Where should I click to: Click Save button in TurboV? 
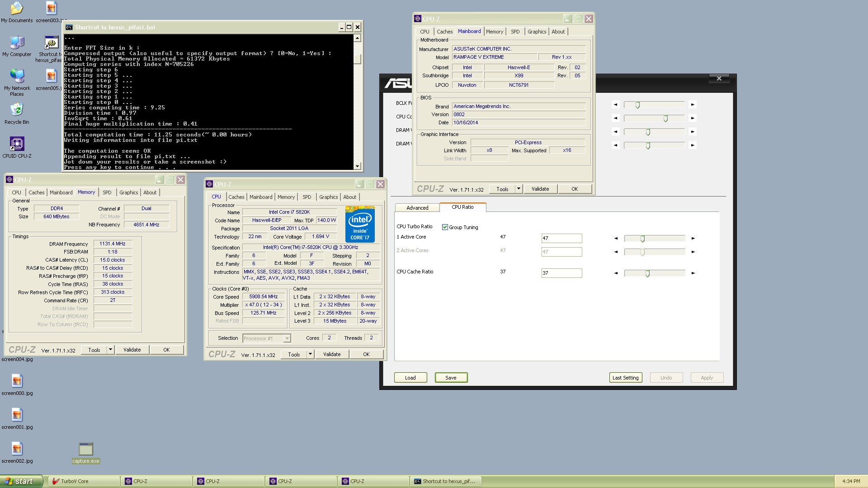[x=451, y=378]
